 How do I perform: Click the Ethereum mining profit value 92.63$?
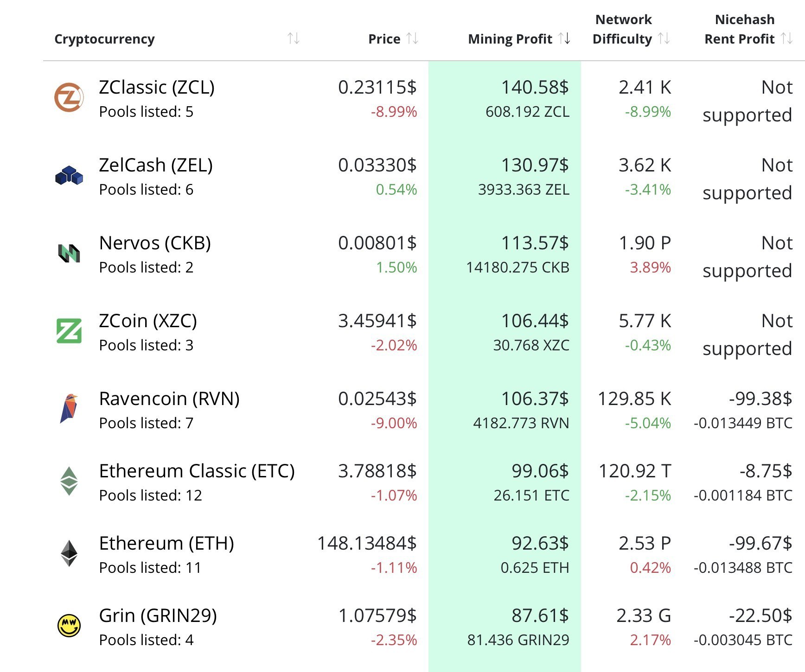tap(540, 543)
